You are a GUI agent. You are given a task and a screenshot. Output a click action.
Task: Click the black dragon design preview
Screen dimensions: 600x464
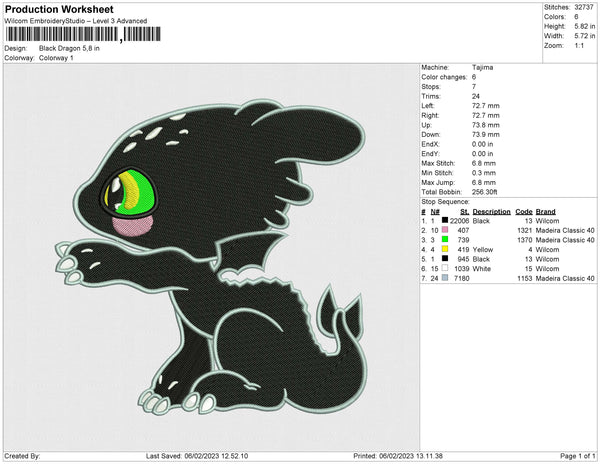(x=210, y=257)
